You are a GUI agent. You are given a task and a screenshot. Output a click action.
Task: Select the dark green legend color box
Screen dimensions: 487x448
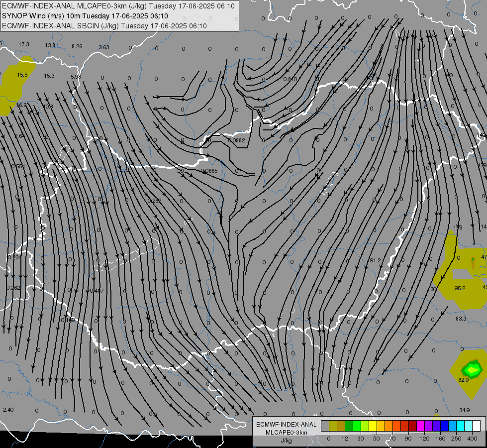coord(349,426)
